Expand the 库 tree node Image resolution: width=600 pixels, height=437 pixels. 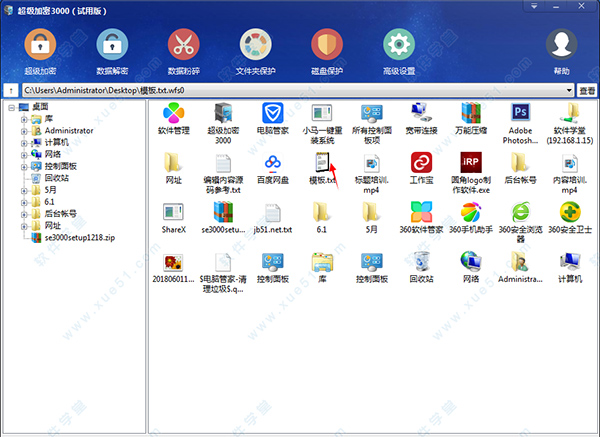coord(24,118)
